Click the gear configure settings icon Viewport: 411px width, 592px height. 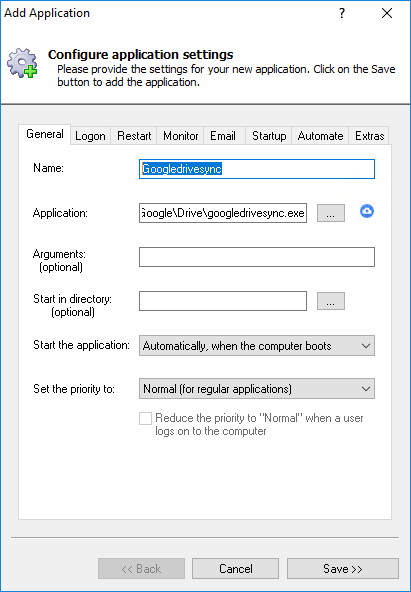pyautogui.click(x=23, y=63)
